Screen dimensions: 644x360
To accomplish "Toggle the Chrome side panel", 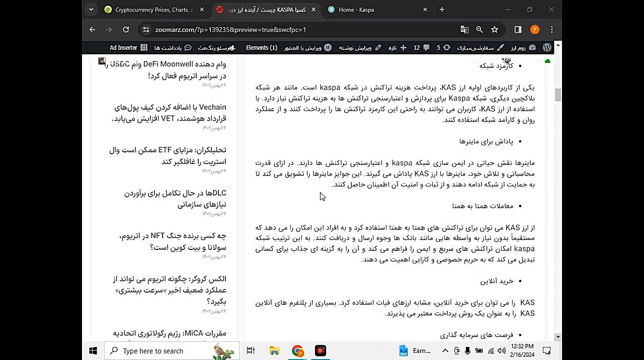I will pyautogui.click(x=518, y=30).
